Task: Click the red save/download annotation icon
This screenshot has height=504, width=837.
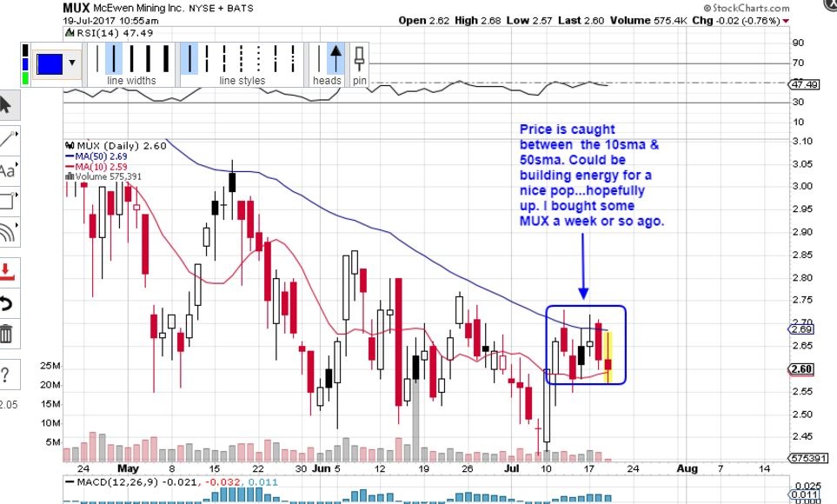Action: tap(6, 269)
